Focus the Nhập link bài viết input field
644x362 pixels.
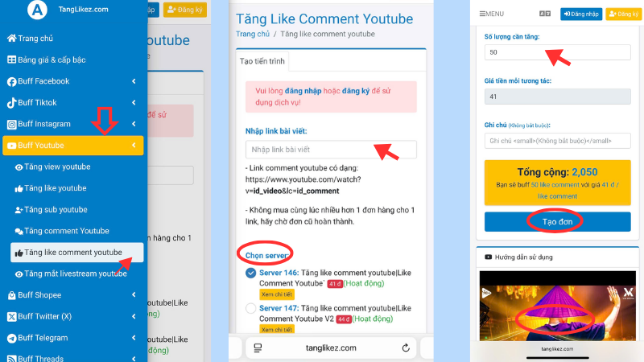coord(331,150)
